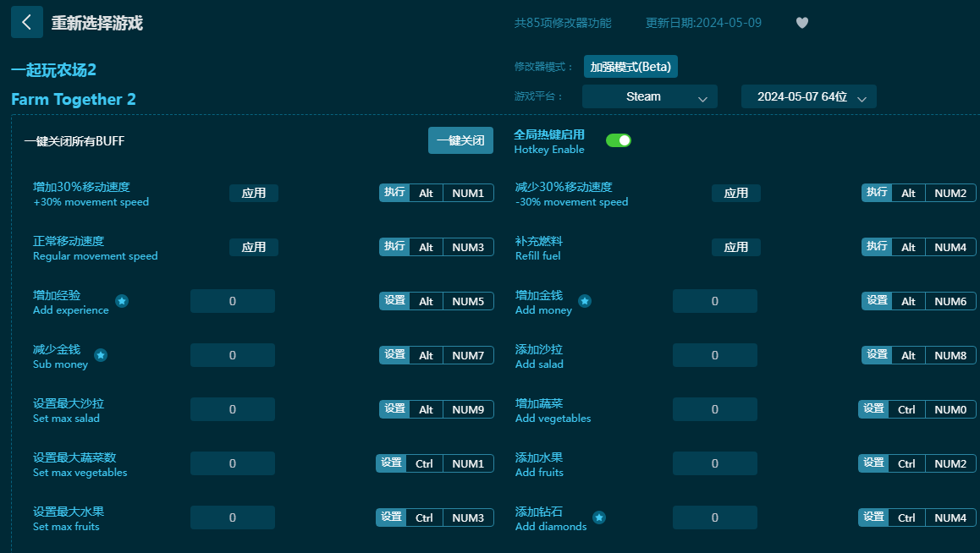980x553 pixels.
Task: Click Alt modifier key for Add experience
Action: click(427, 302)
